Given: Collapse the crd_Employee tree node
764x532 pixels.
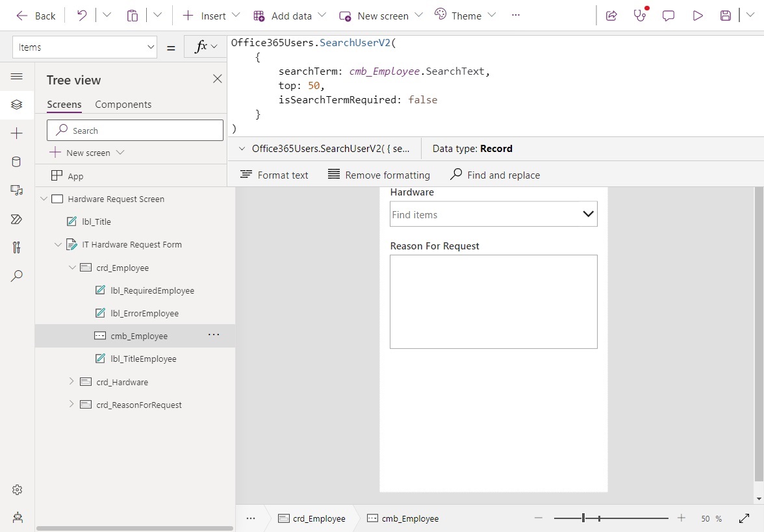Looking at the screenshot, I should tap(72, 267).
